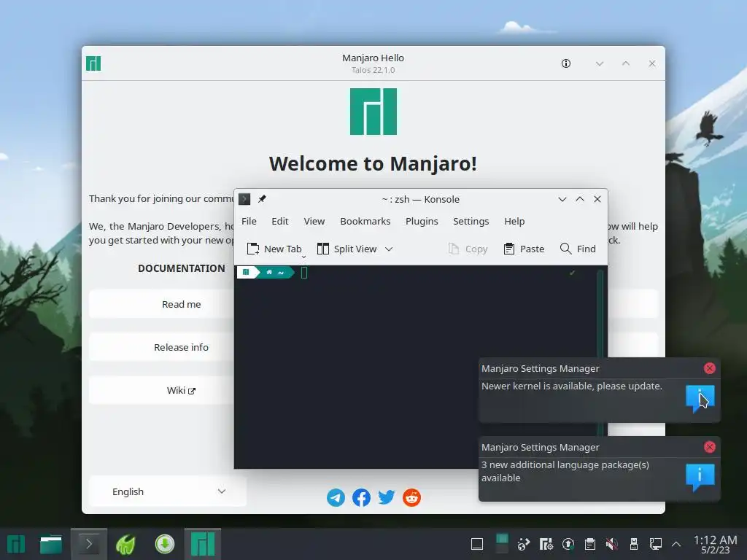This screenshot has width=747, height=560.
Task: Open the file manager from the taskbar
Action: 51,544
